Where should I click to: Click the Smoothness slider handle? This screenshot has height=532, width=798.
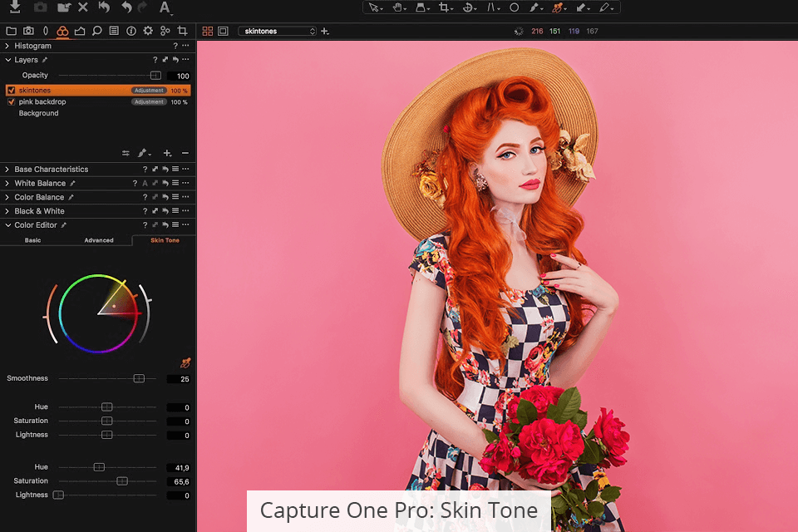pyautogui.click(x=139, y=378)
